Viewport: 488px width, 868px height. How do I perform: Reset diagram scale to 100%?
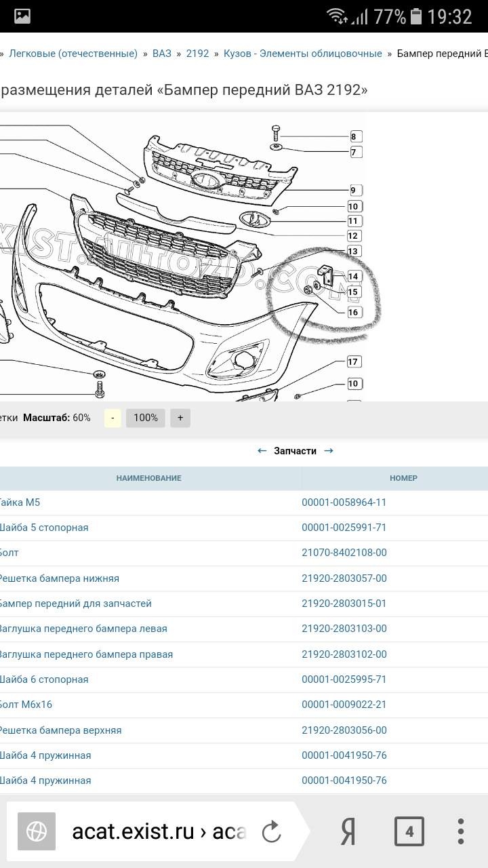pos(146,418)
